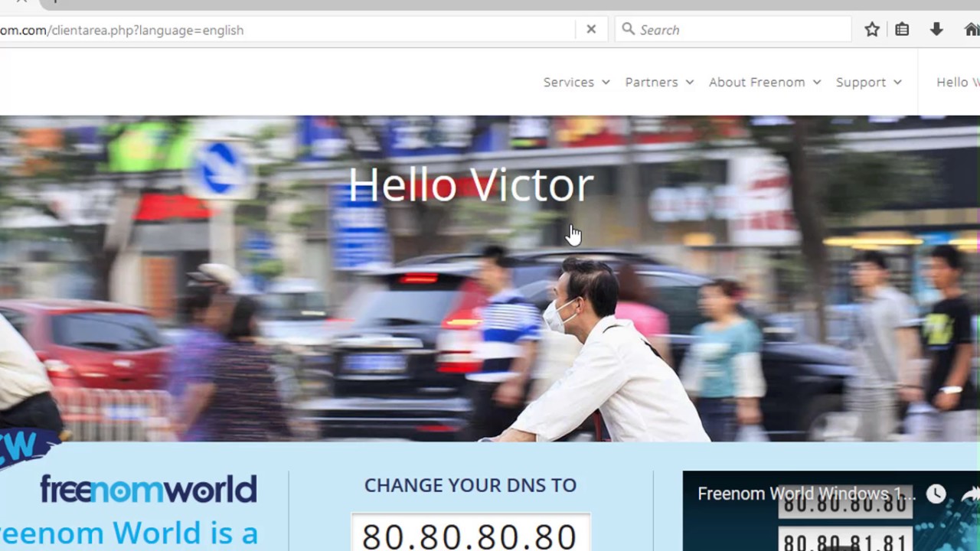Click the CHANGE YOUR DNS TO heading
Image resolution: width=980 pixels, height=551 pixels.
pyautogui.click(x=470, y=485)
